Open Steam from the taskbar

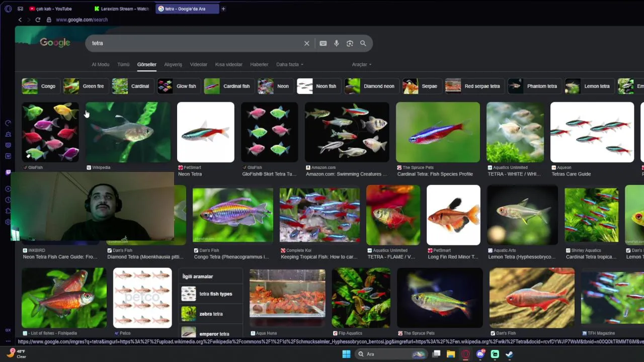click(x=509, y=354)
